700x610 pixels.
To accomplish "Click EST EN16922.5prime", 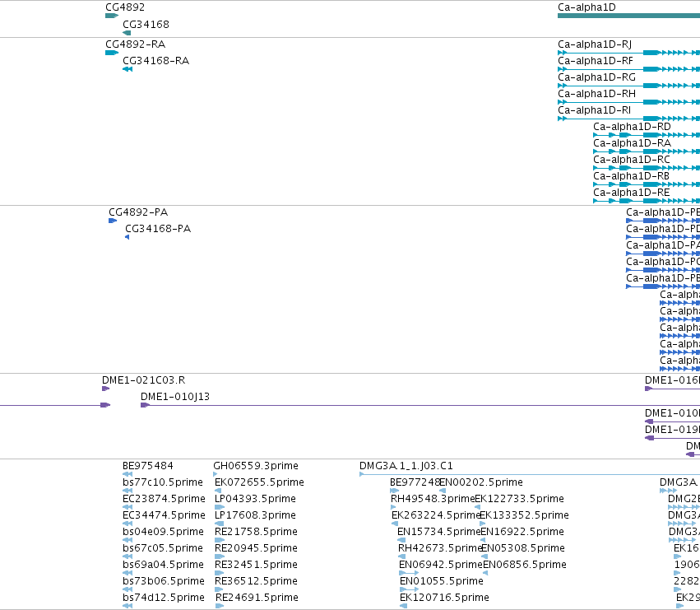I will coord(522,533).
